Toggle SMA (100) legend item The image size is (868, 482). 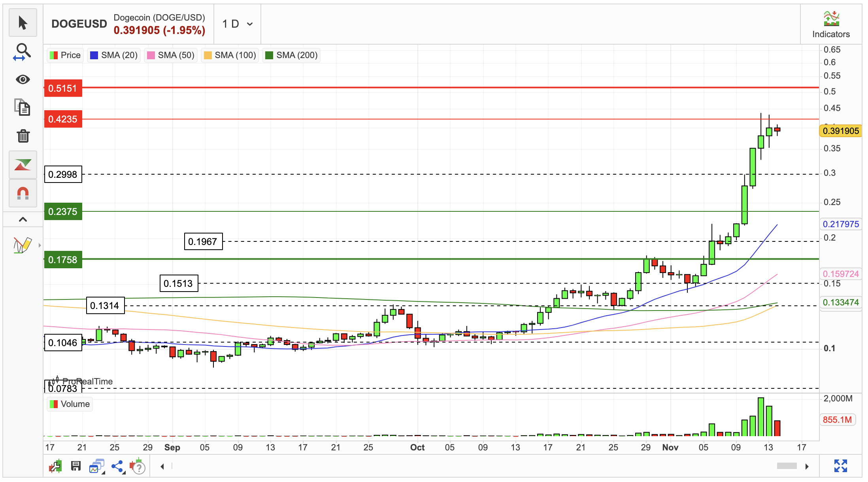click(230, 55)
